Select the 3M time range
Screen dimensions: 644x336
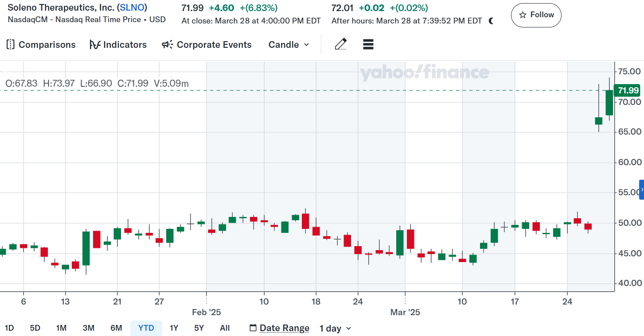click(89, 328)
